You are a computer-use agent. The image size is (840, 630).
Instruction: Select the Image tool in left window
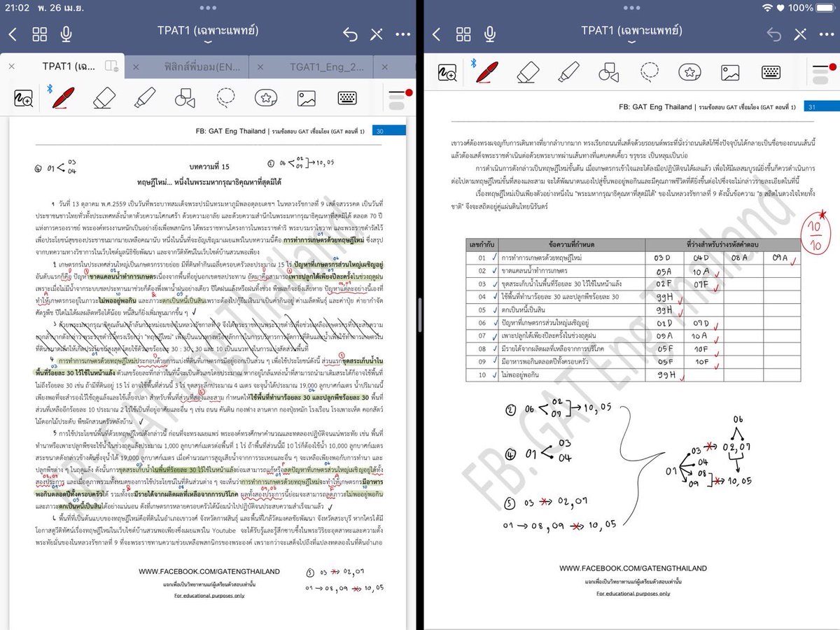(x=307, y=98)
